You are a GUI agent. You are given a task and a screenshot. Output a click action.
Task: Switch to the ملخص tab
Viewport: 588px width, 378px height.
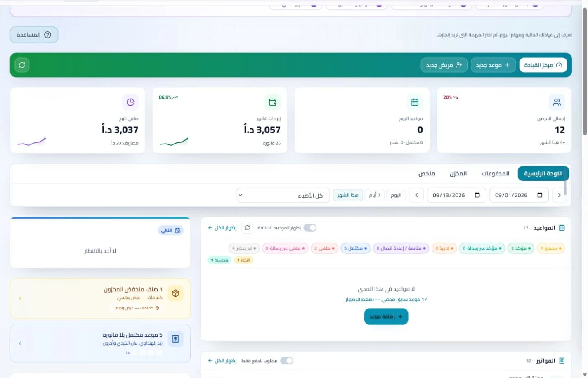click(x=427, y=174)
